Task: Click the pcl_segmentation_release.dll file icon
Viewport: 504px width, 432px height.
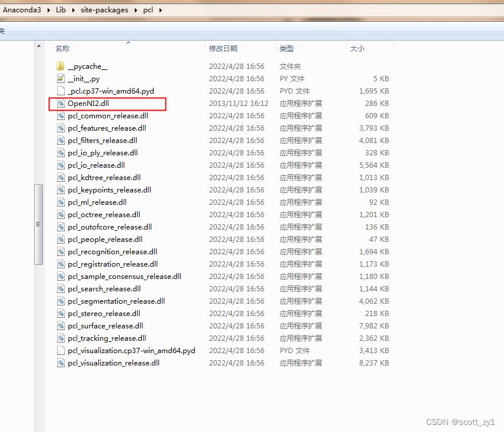Action: point(61,301)
